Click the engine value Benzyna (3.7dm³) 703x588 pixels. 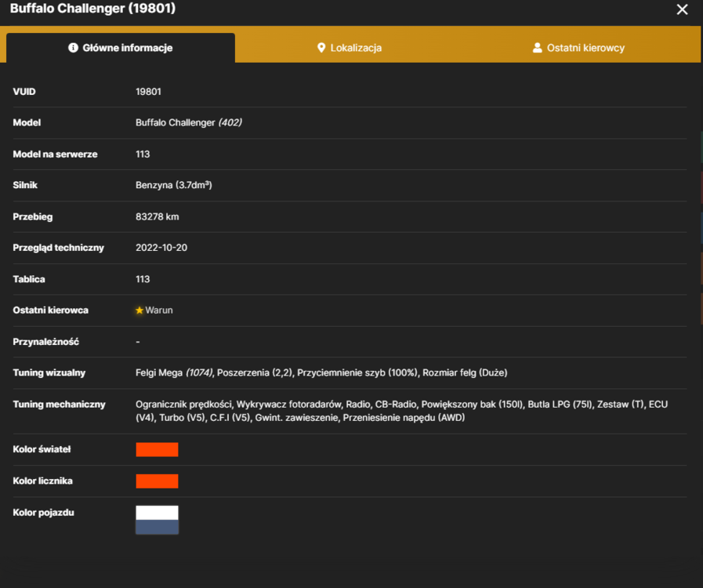point(174,185)
